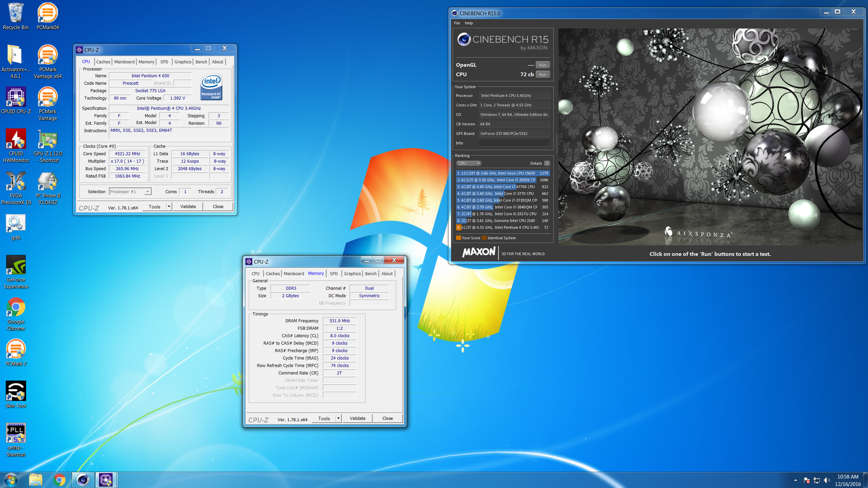This screenshot has width=868, height=488.
Task: Open Skin Tool desktop shortcut
Action: point(16,394)
